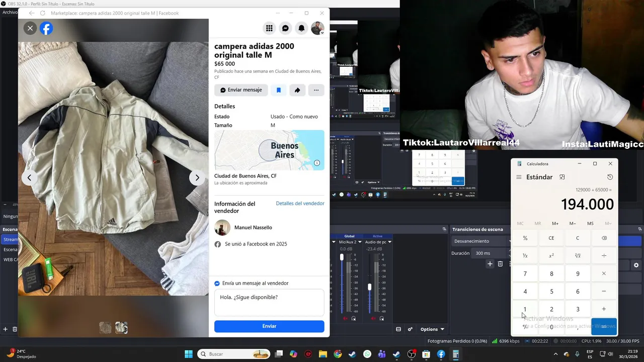
Task: Share the adidas jacket listing
Action: [297, 90]
